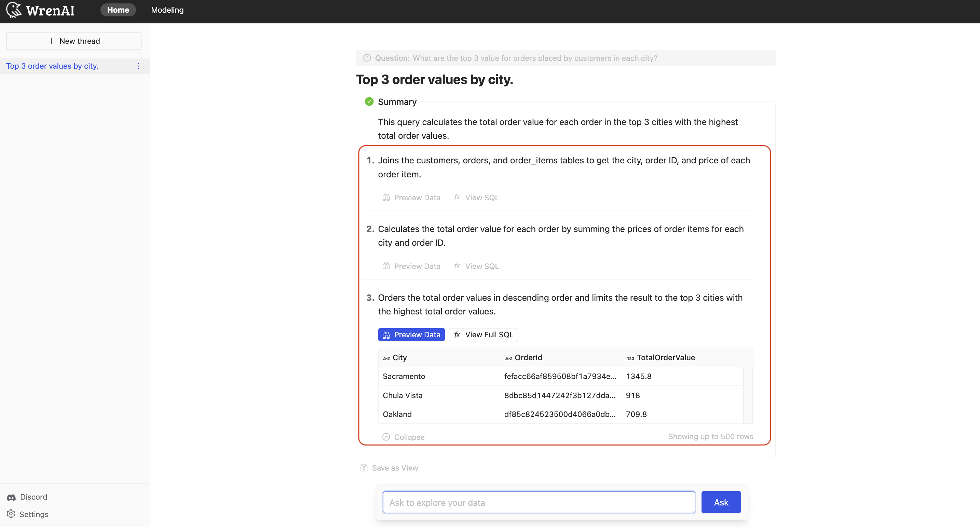Viewport: 980px width, 527px height.
Task: View SQL for step 2
Action: (476, 266)
